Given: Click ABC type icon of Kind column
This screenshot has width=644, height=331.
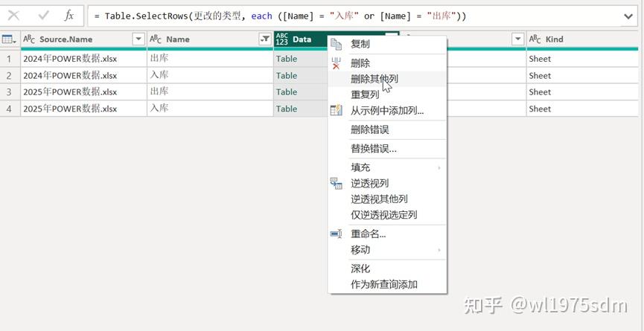Looking at the screenshot, I should click(x=535, y=39).
